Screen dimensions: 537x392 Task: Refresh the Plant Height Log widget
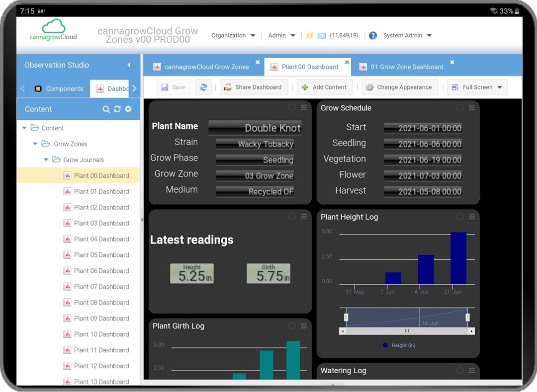tap(460, 217)
